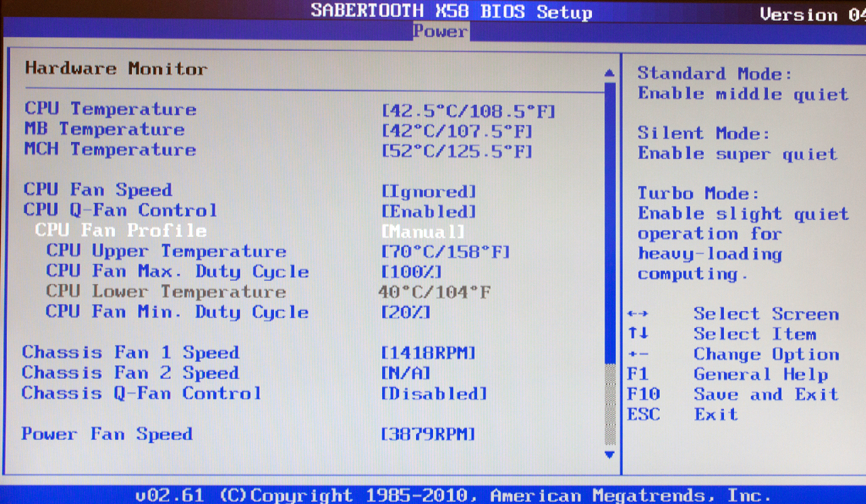Toggle the CPU Q-Fan Control [Enabled] value
Screen dimensions: 866x504
click(x=429, y=212)
